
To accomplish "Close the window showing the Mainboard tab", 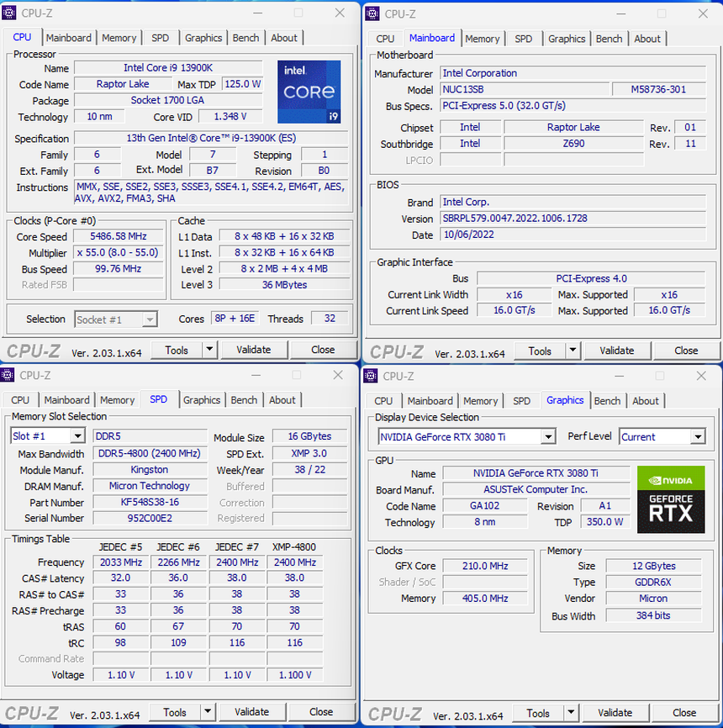I will pos(702,13).
